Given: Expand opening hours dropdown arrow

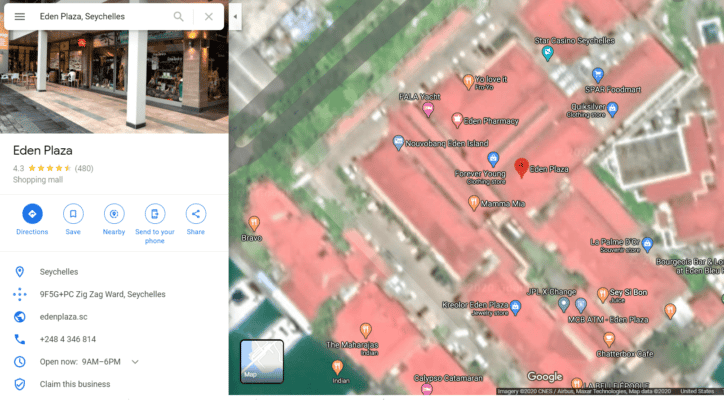Looking at the screenshot, I should (135, 362).
